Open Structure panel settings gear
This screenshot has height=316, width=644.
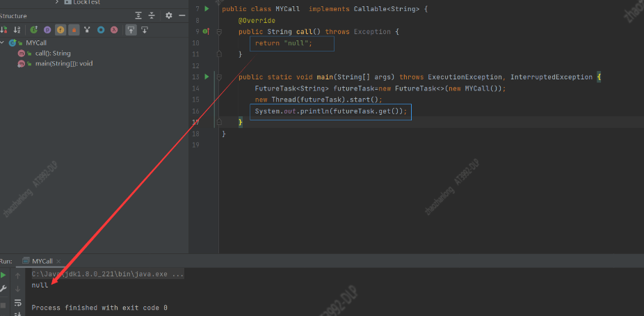pyautogui.click(x=169, y=15)
